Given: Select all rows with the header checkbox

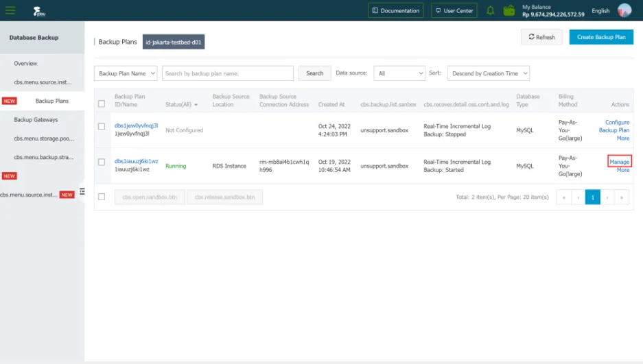Looking at the screenshot, I should pyautogui.click(x=102, y=104).
